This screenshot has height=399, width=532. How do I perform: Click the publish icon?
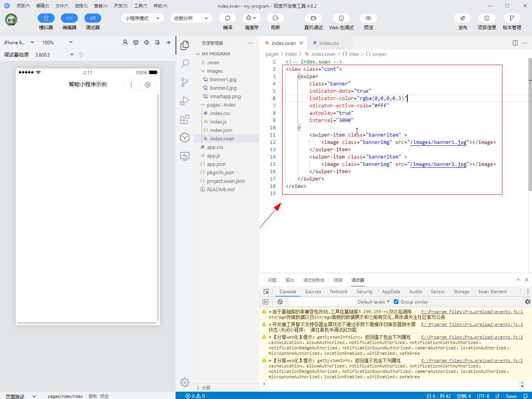(x=463, y=18)
